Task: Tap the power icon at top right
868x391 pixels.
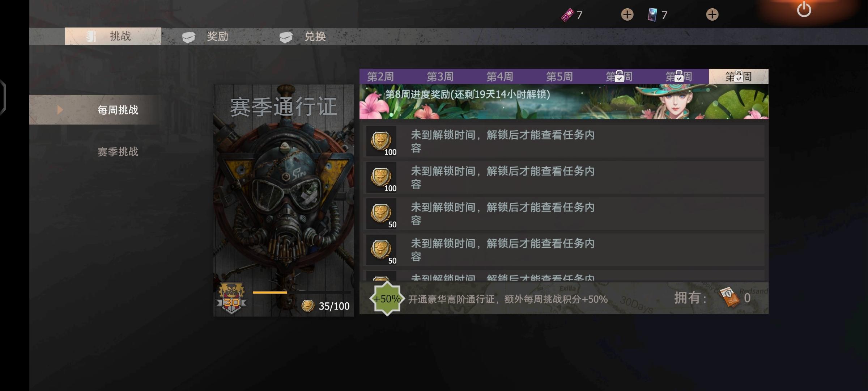Action: point(804,9)
